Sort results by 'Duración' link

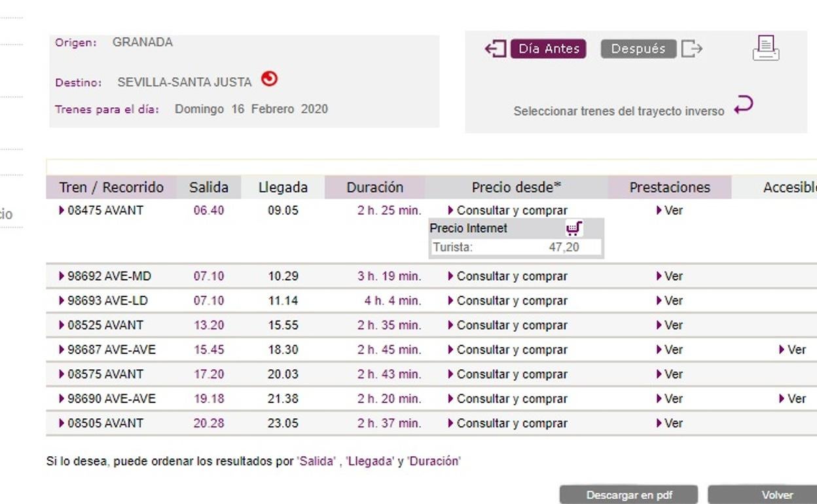433,461
